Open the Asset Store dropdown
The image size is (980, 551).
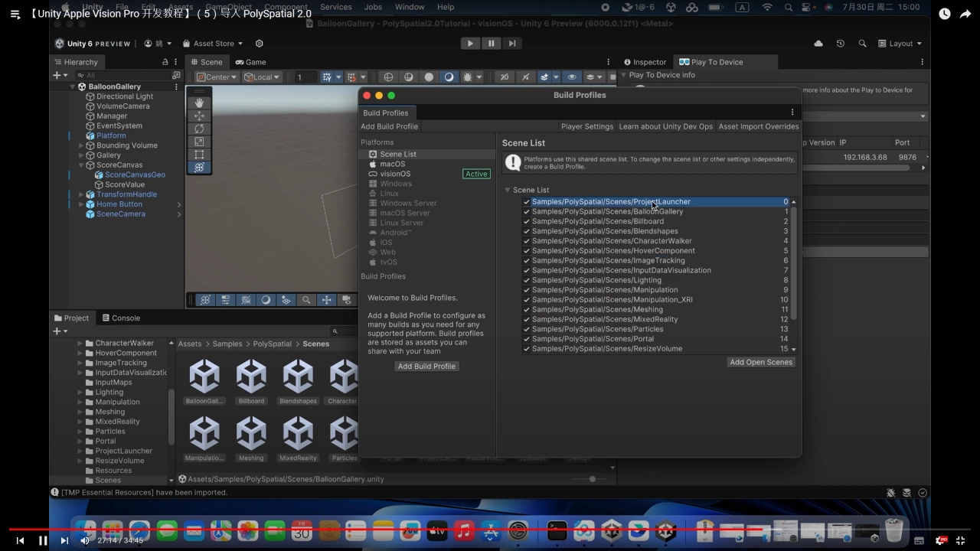tap(212, 44)
